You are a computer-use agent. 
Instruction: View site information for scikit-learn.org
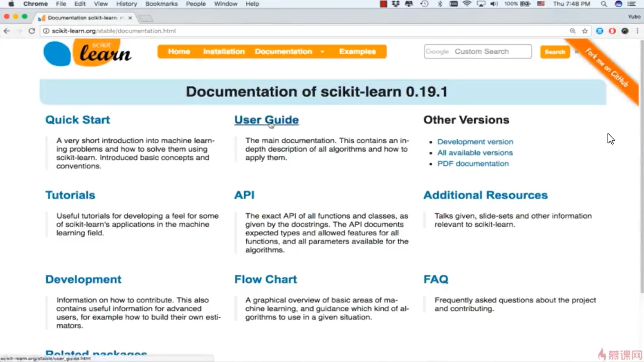tap(46, 31)
